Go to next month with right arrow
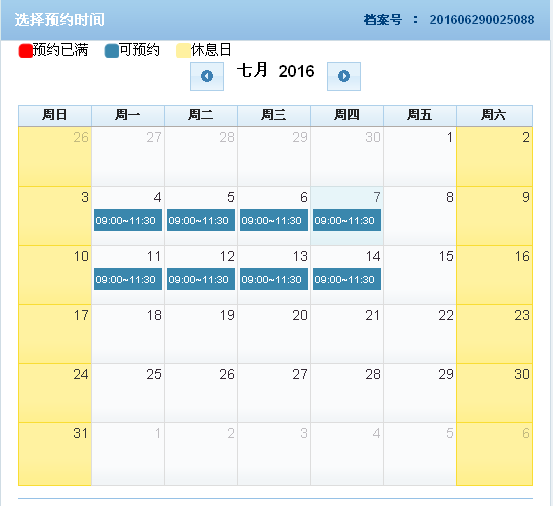This screenshot has width=553, height=506. click(344, 76)
